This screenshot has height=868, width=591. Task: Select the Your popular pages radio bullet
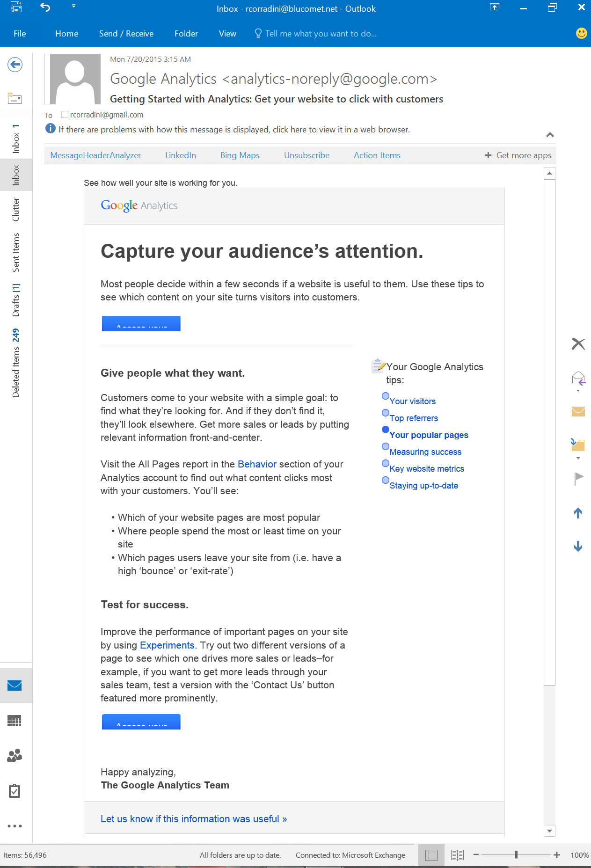point(386,430)
